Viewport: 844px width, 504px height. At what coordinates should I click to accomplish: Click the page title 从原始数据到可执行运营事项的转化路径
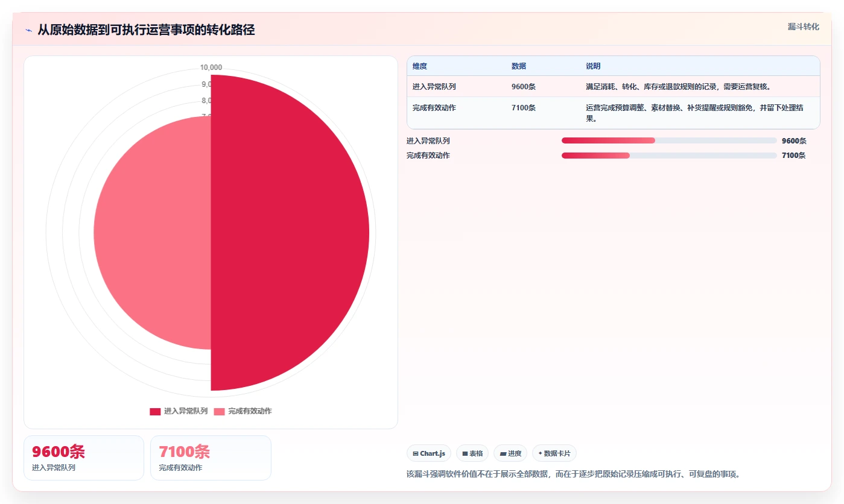pyautogui.click(x=146, y=30)
